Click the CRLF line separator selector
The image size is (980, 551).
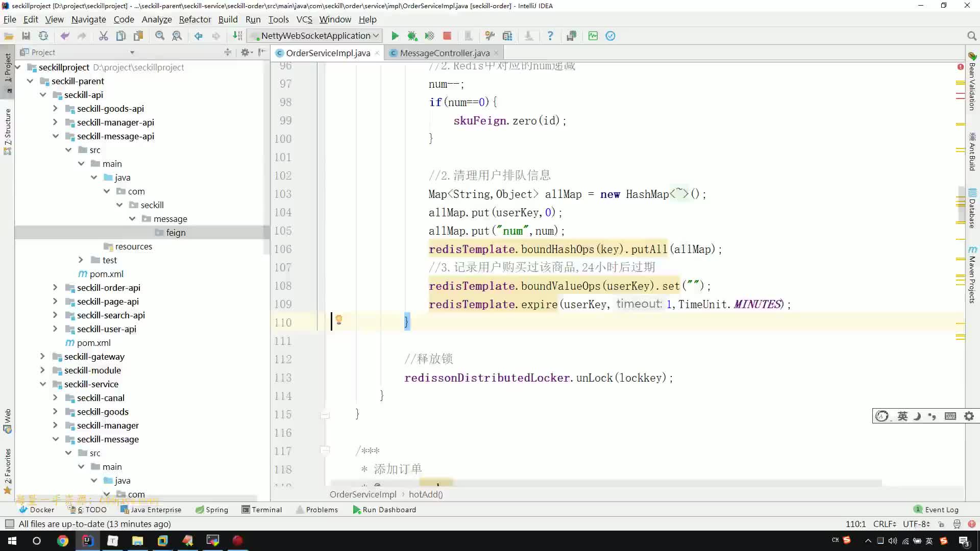[x=884, y=524]
